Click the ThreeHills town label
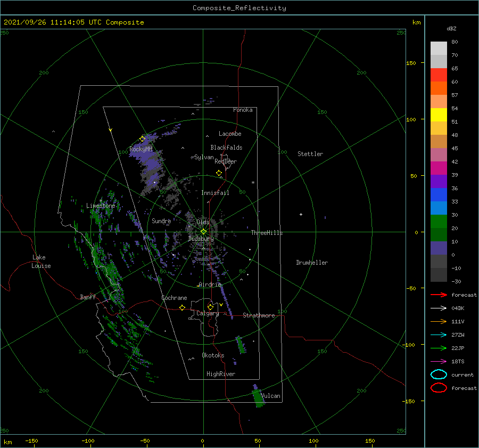This screenshot has width=479, height=448. (267, 233)
